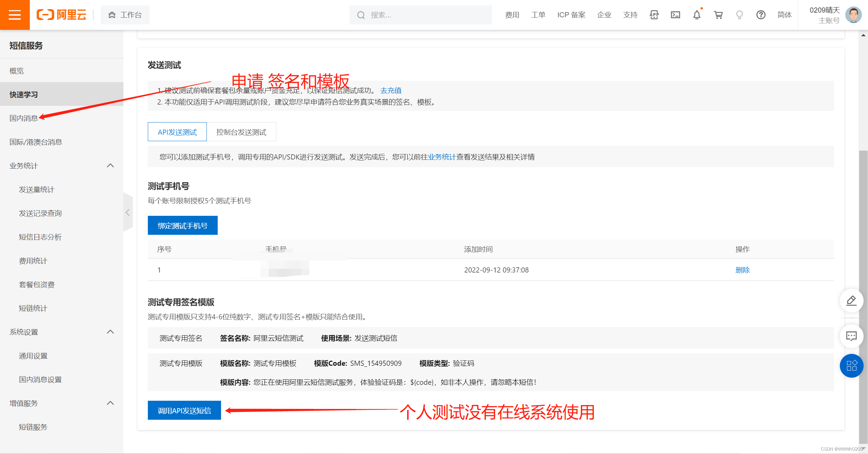
Task: Open the 企业 menu
Action: pyautogui.click(x=604, y=15)
